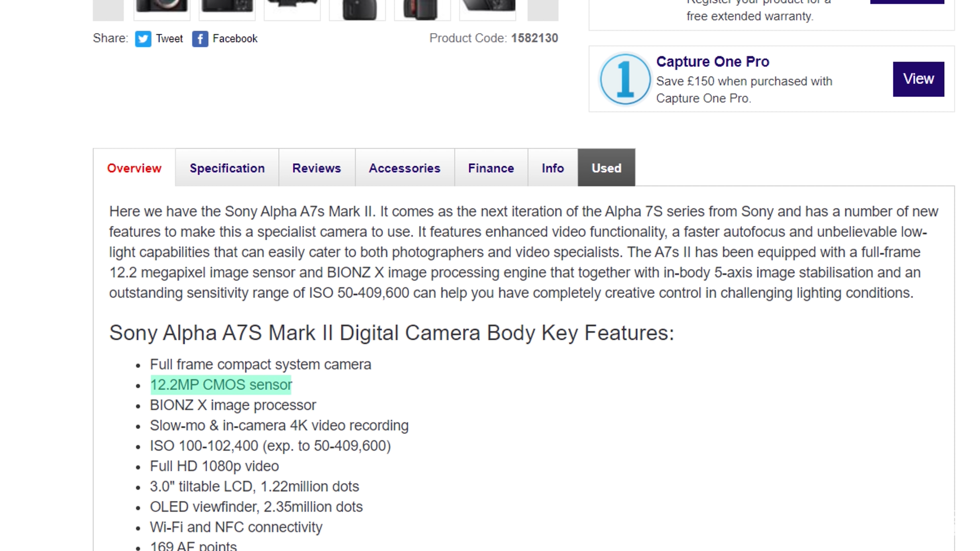Click 'BIONZ X image processor' bullet
Image resolution: width=980 pixels, height=551 pixels.
coord(233,405)
